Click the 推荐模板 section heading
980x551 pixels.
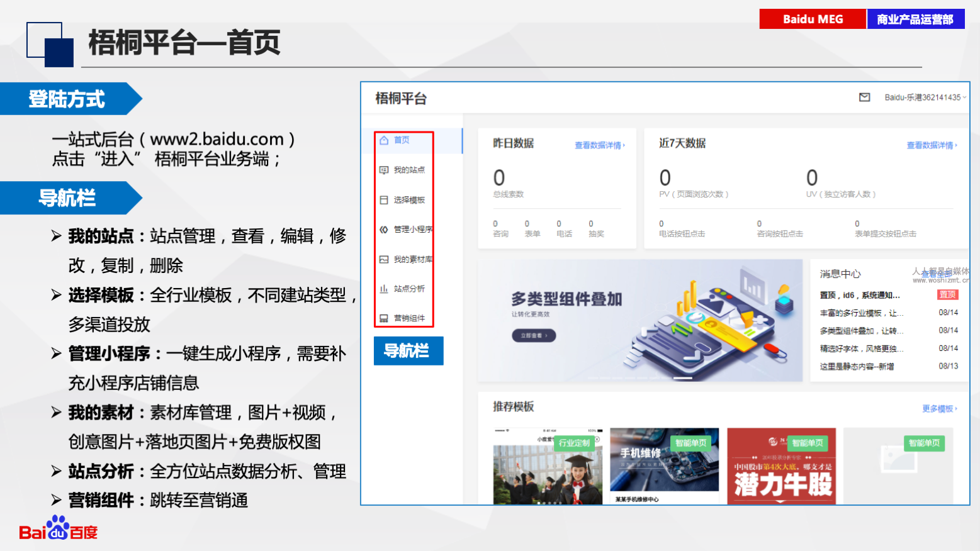pos(514,407)
